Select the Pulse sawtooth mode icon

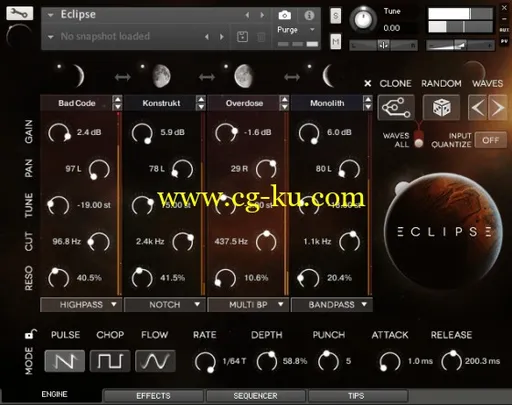[65, 361]
